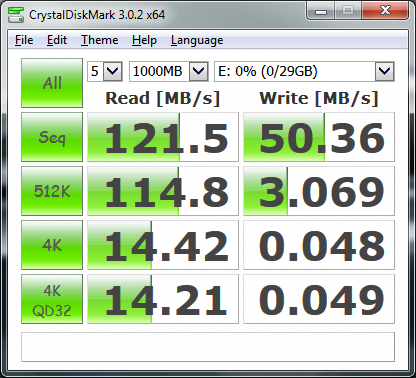Viewport: 416px width, 378px height.
Task: Open the Edit menu
Action: (57, 40)
